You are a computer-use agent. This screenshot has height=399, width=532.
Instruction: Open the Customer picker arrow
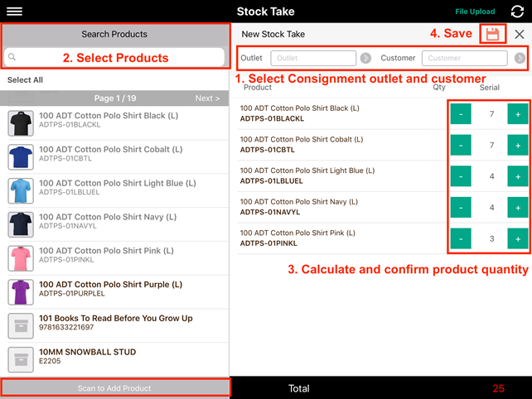pyautogui.click(x=520, y=58)
